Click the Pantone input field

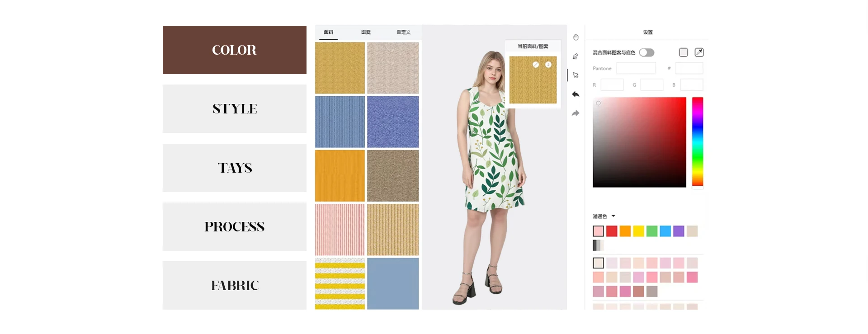tap(636, 68)
